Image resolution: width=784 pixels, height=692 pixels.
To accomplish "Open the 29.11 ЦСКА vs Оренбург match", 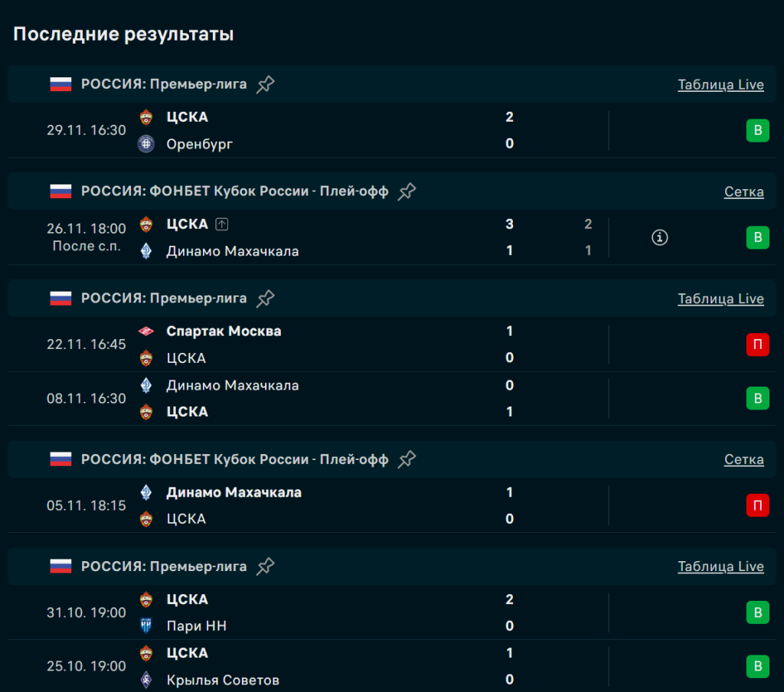I will (x=322, y=130).
